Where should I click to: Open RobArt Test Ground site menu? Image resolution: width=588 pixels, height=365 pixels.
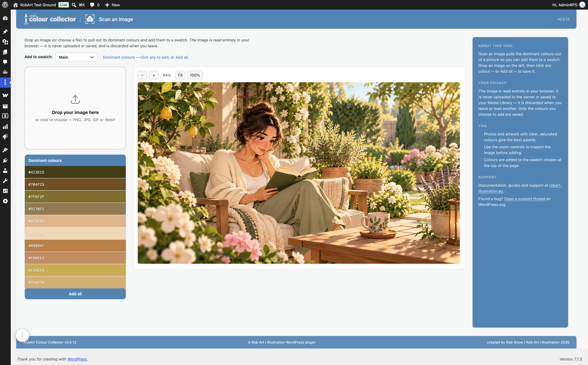(35, 5)
